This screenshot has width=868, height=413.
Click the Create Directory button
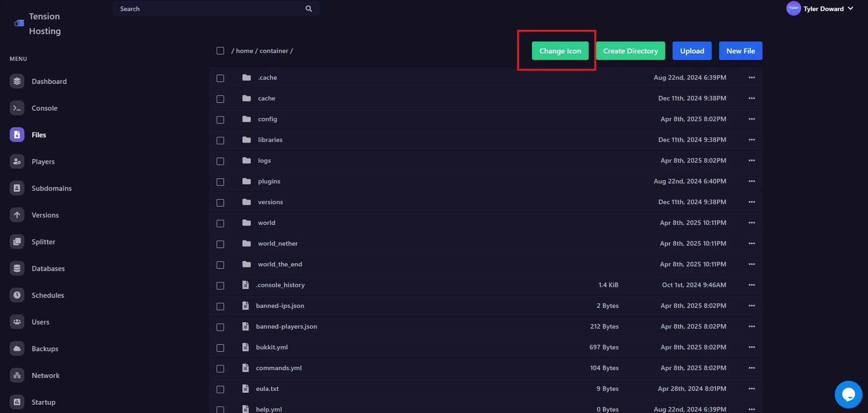click(631, 51)
